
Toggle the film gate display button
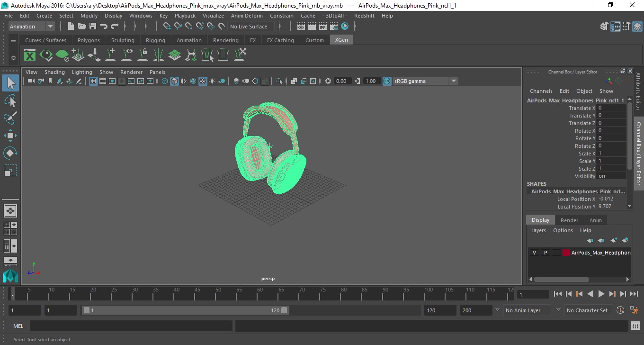click(x=103, y=81)
